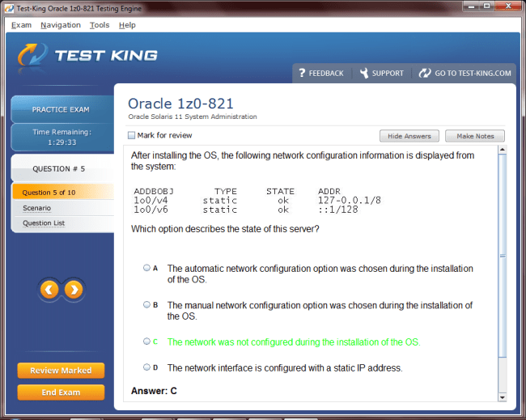This screenshot has height=420, width=526.
Task: Click the '127-0.0.1/8' address value
Action: pyautogui.click(x=350, y=201)
